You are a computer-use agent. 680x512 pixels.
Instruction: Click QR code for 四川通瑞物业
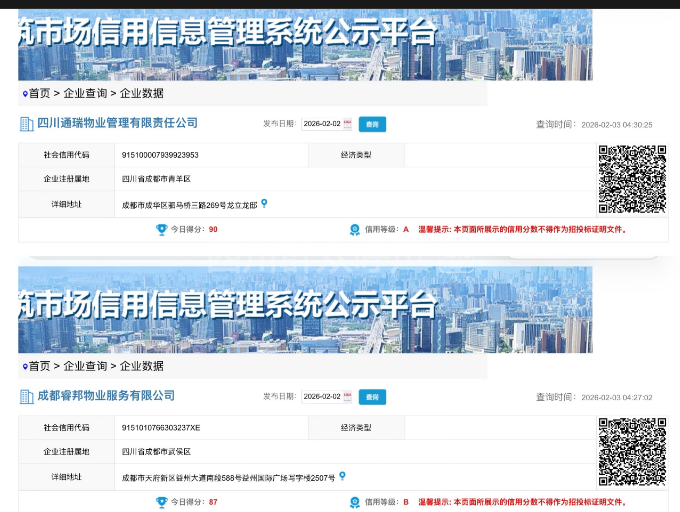click(x=632, y=180)
